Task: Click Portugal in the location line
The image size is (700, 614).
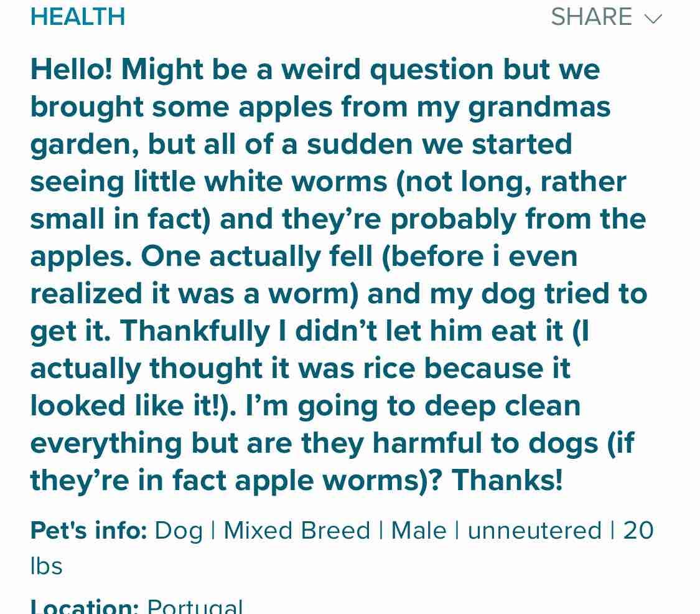Action: pos(195,606)
